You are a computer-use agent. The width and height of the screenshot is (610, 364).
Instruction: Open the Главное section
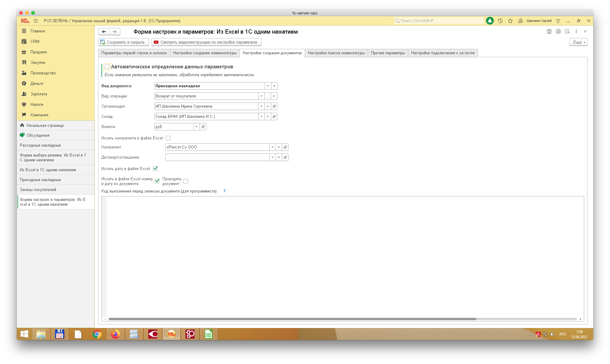38,31
